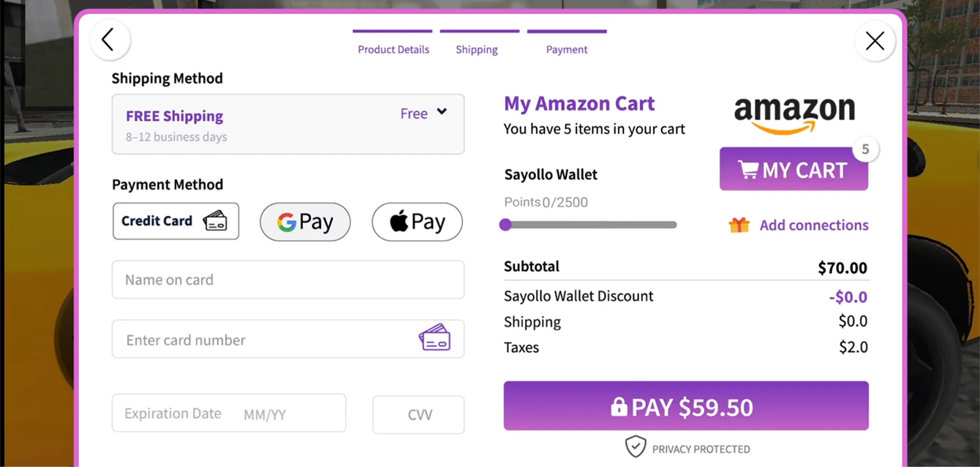
Task: Click the PAY $59.50 button
Action: click(686, 406)
